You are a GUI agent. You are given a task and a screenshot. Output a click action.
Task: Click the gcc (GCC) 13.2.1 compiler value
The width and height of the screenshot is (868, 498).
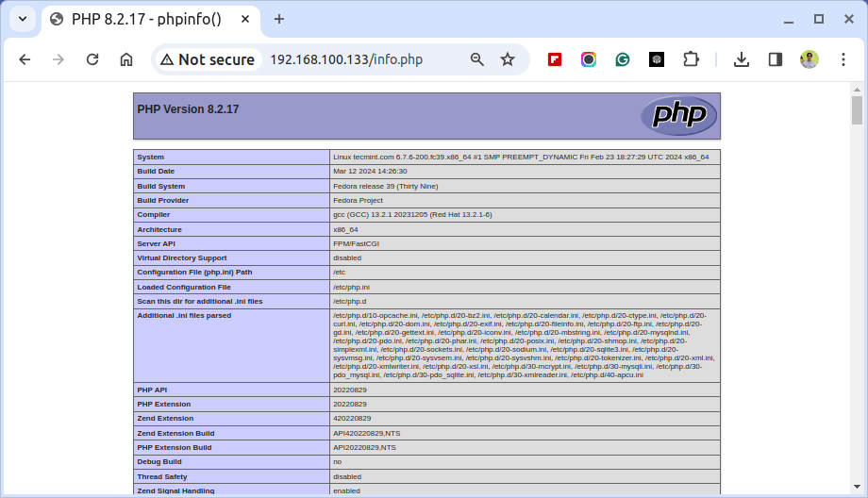click(412, 215)
